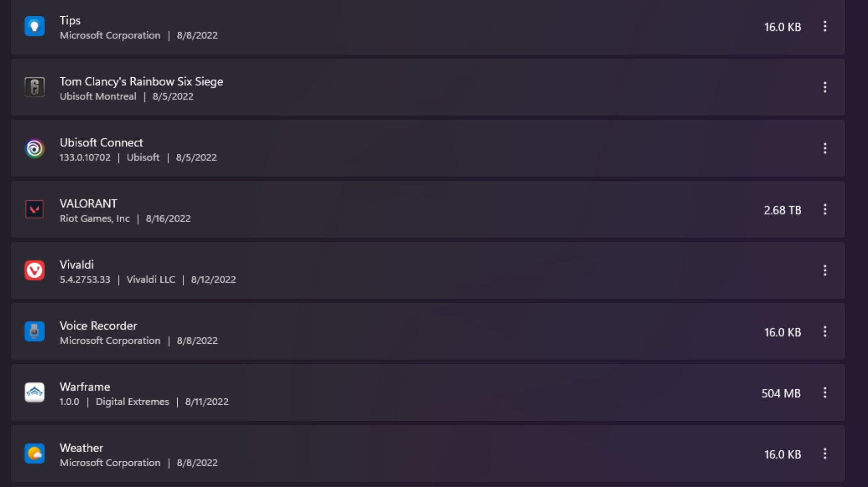Click the Warframe 504 MB size label

tap(781, 393)
